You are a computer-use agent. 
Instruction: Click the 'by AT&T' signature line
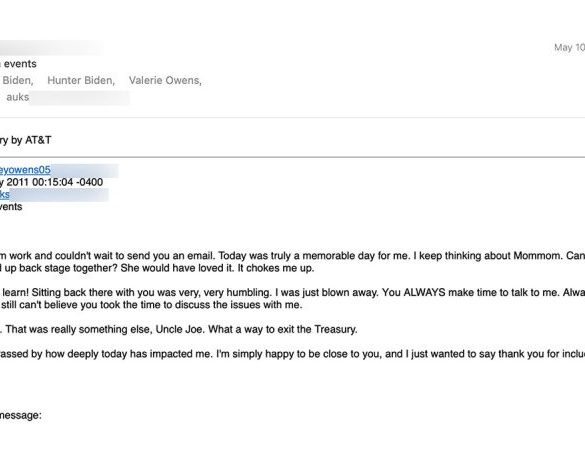(x=25, y=140)
